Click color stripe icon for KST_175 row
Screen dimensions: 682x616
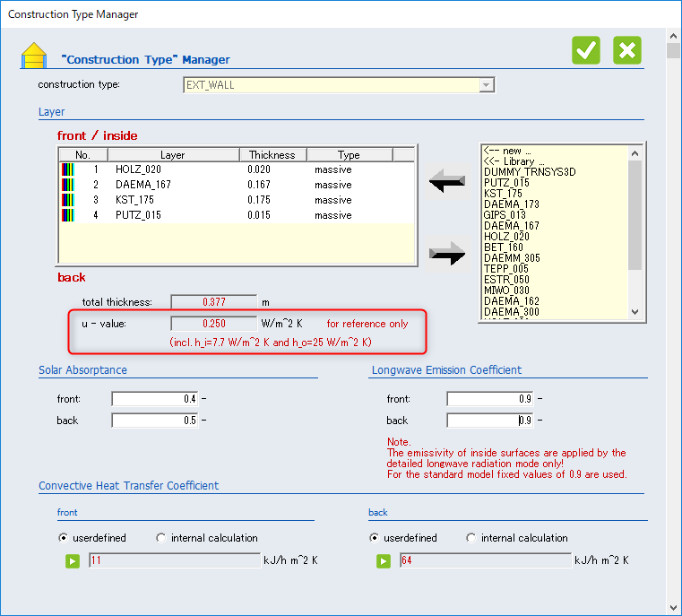coord(68,200)
